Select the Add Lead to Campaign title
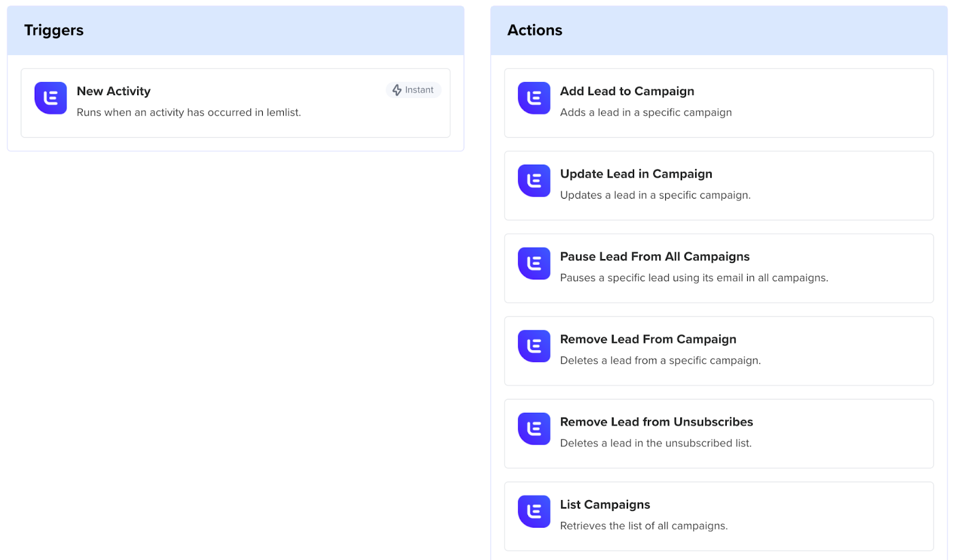958x560 pixels. tap(627, 91)
